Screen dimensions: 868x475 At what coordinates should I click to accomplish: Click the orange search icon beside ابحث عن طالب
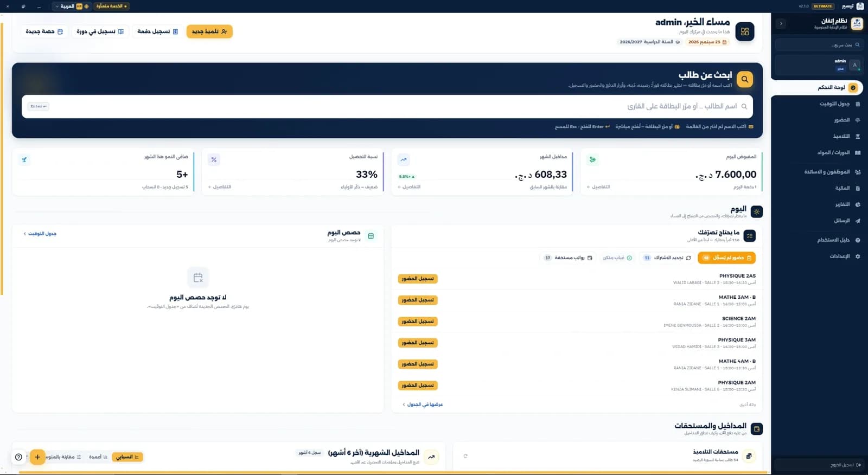click(745, 79)
